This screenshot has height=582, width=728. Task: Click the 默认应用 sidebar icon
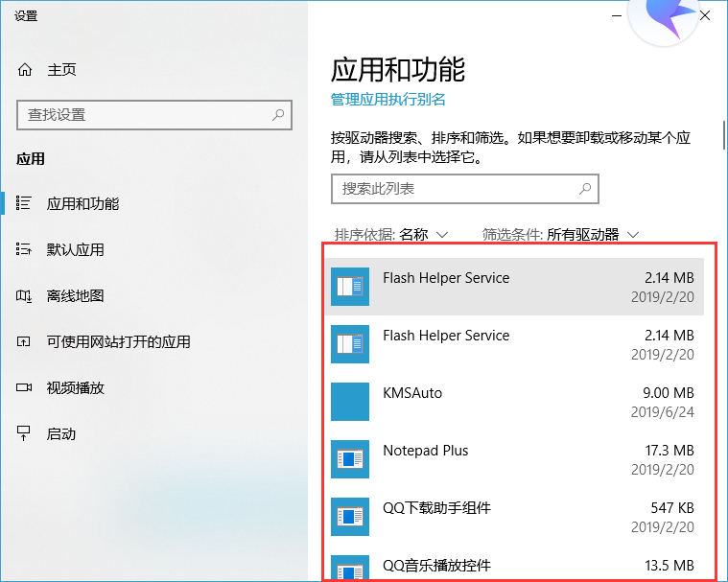pos(24,249)
